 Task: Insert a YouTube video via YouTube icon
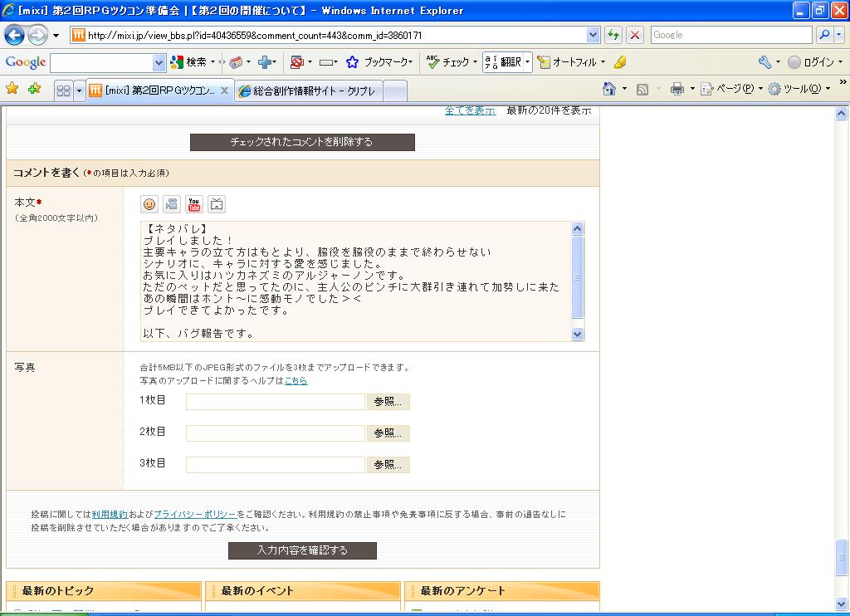click(194, 204)
